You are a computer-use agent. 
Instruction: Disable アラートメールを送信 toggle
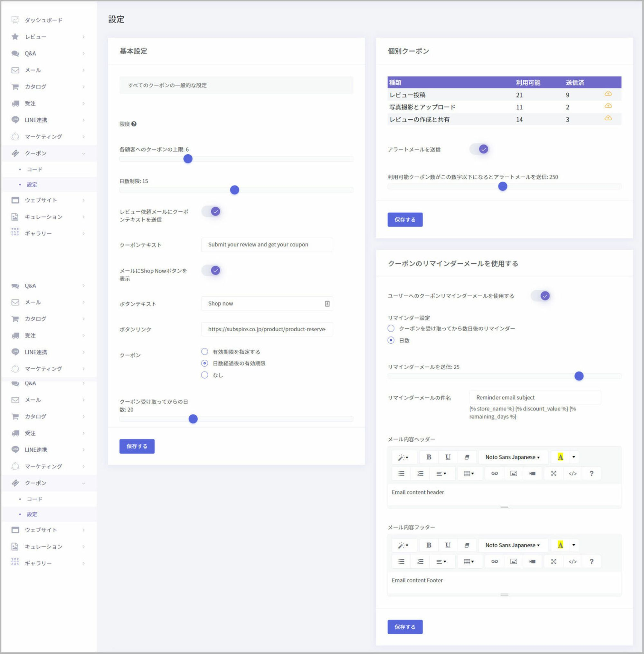coord(479,149)
